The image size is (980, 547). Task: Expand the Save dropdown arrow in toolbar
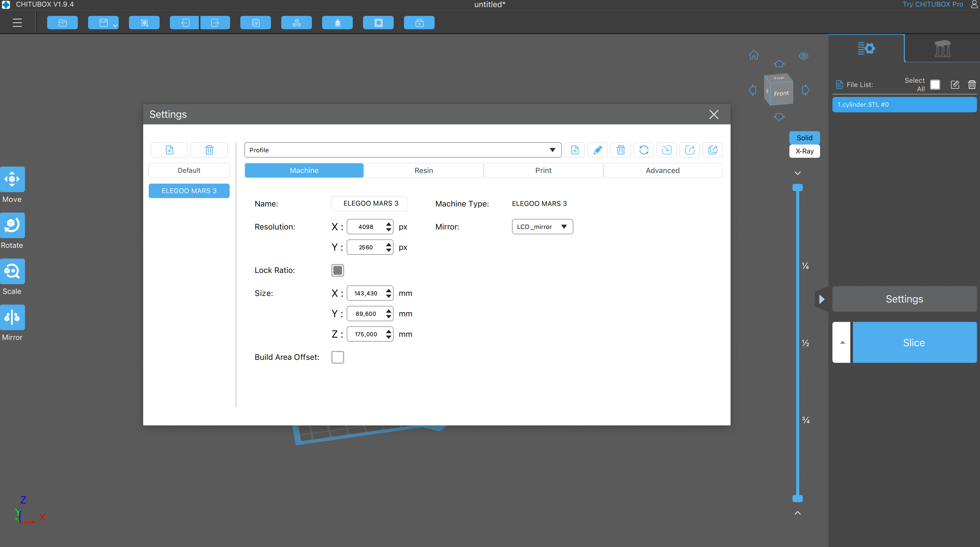(115, 26)
